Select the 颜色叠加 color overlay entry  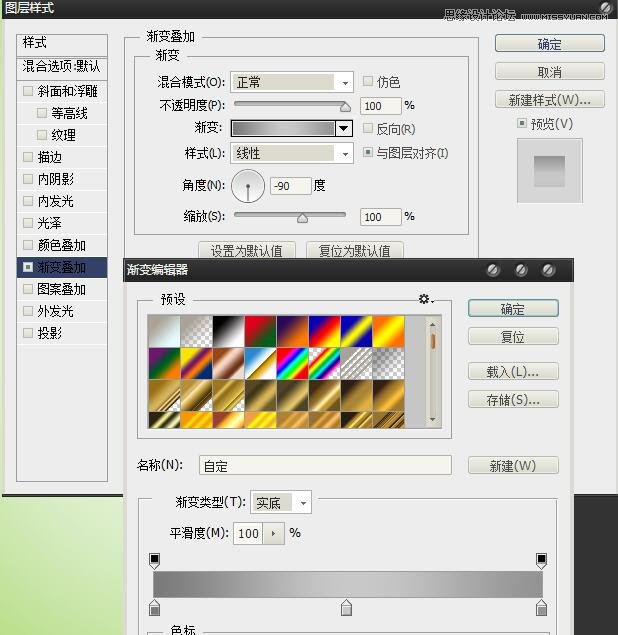(x=62, y=245)
